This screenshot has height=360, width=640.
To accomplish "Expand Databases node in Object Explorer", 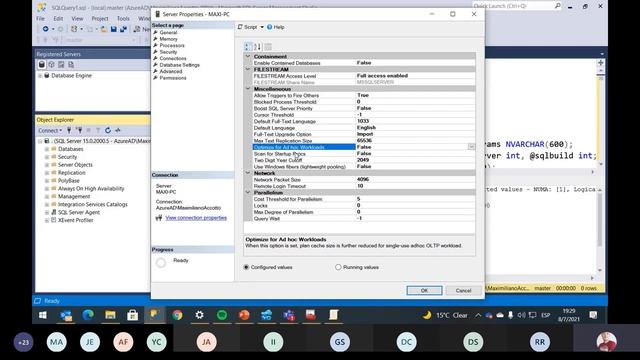I will pyautogui.click(x=47, y=149).
